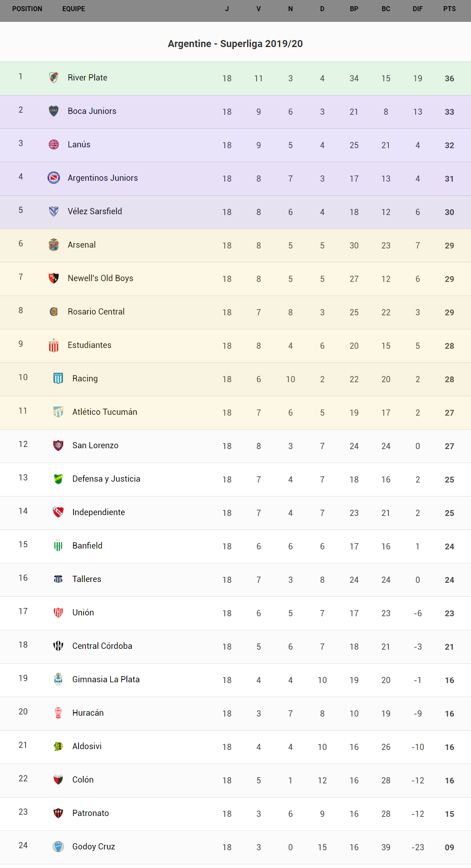Open the Gimnasia La Plata link

[x=106, y=679]
